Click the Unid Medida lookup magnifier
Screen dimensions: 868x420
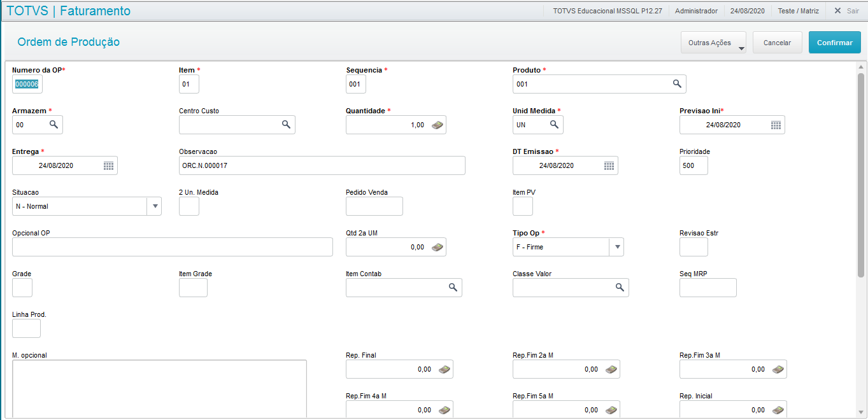coord(554,125)
